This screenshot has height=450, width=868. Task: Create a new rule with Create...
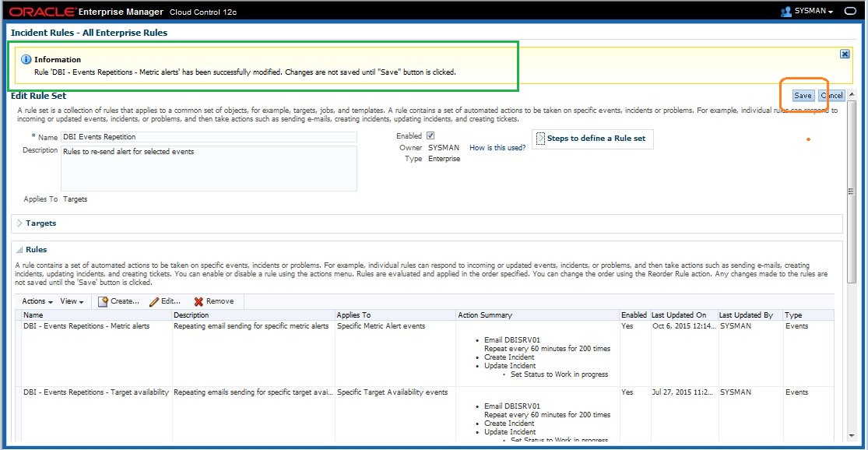(118, 301)
